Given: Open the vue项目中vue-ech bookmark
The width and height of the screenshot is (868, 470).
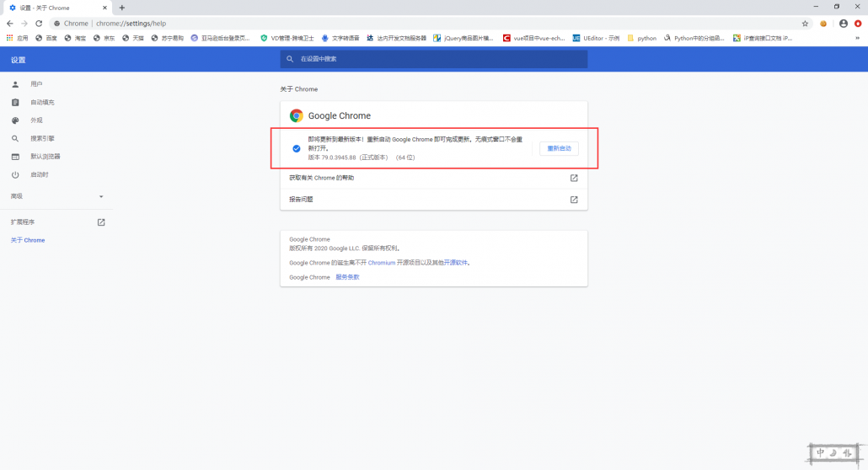Looking at the screenshot, I should pyautogui.click(x=533, y=38).
